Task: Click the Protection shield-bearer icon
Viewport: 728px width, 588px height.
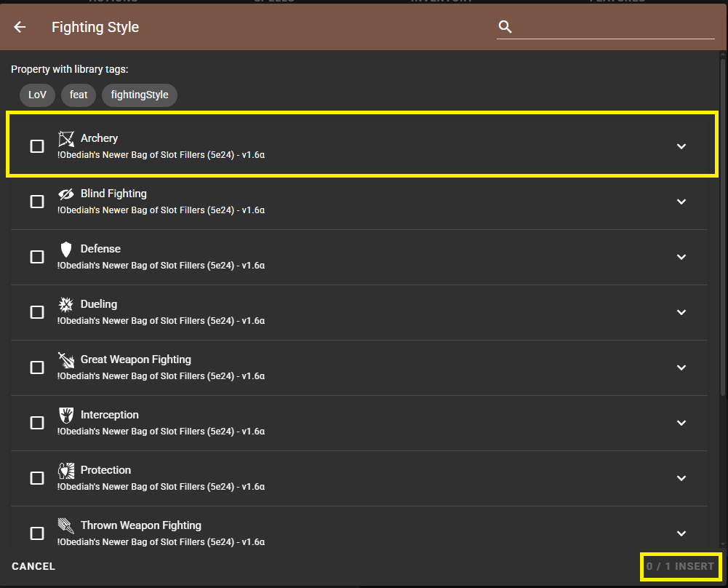Action: click(x=66, y=470)
